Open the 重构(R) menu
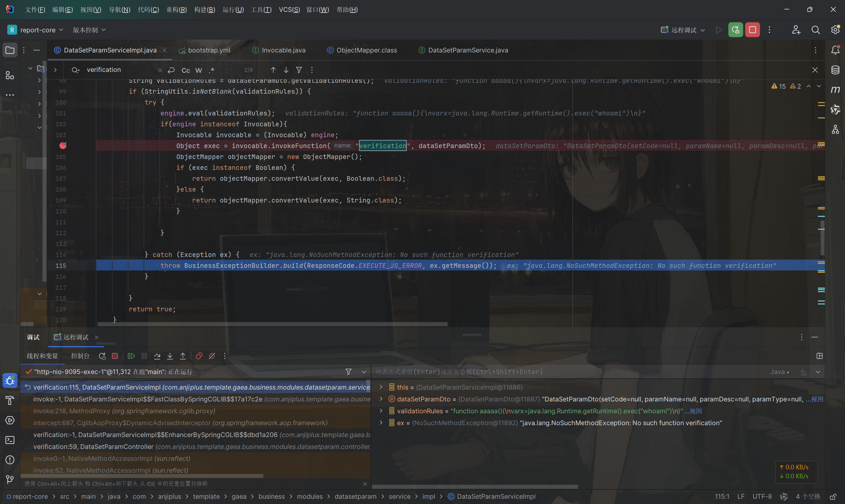 pos(176,10)
